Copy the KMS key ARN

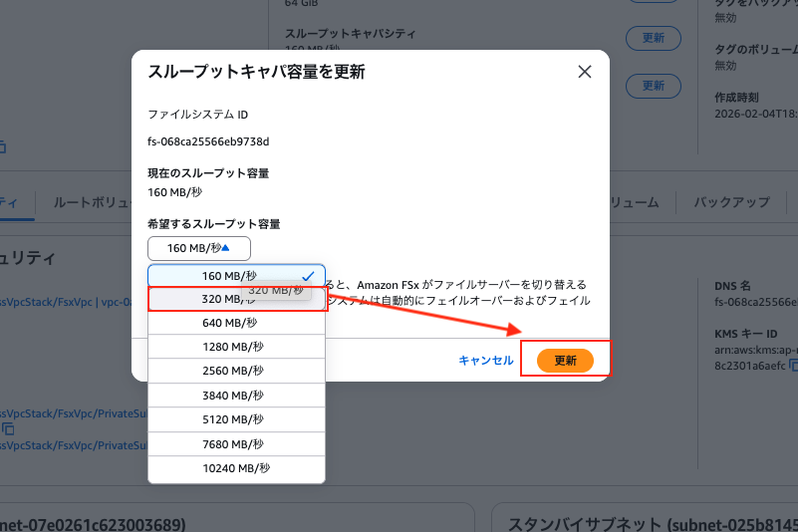(x=793, y=366)
